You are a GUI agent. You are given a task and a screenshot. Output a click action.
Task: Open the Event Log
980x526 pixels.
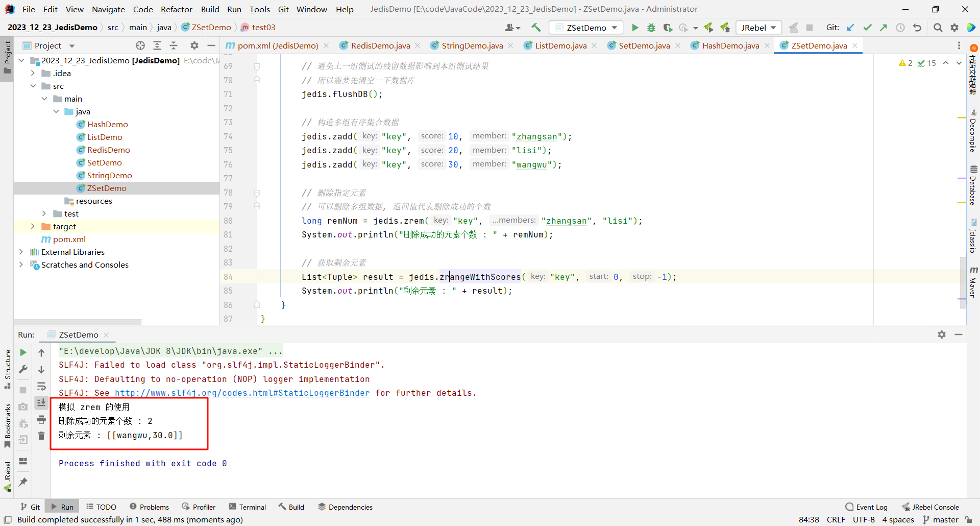click(866, 507)
